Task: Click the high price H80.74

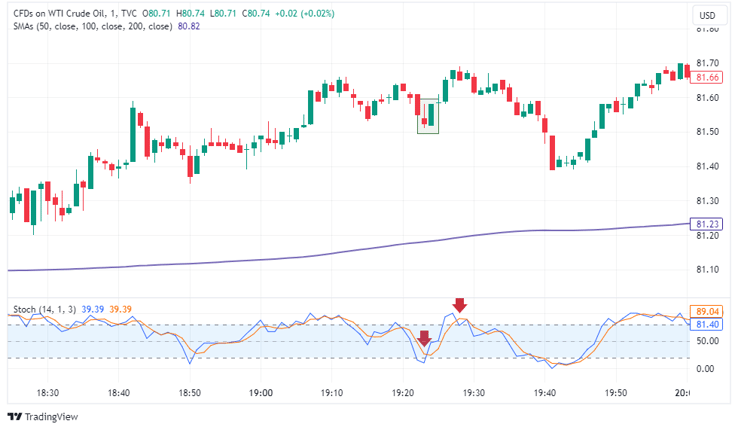Action: (190, 14)
